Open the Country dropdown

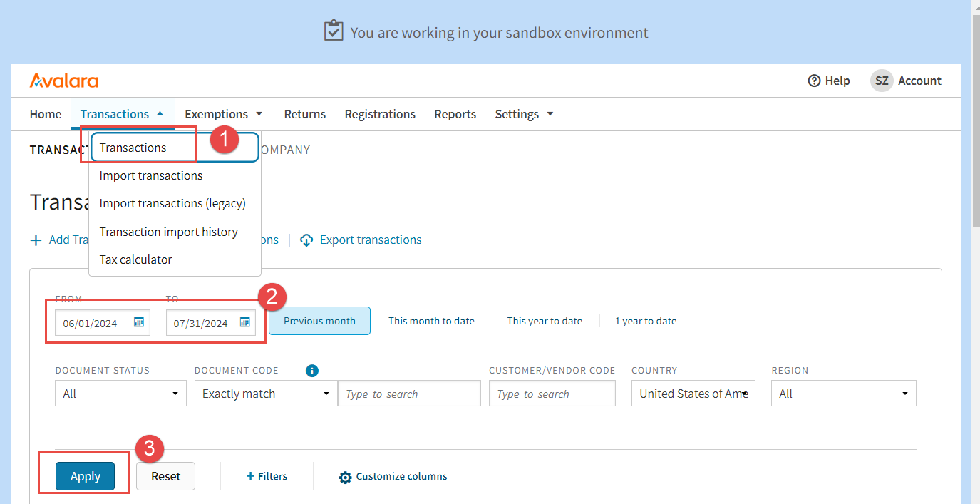click(x=693, y=394)
